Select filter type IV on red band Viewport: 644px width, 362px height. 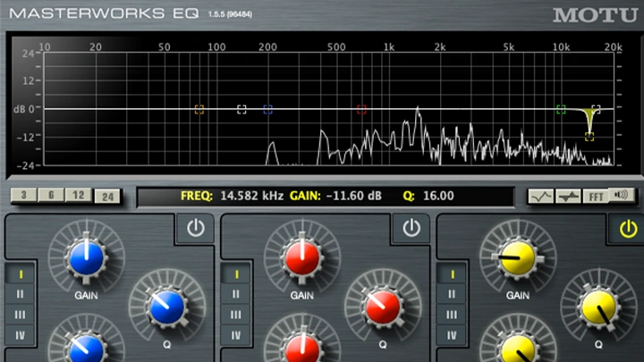coord(236,335)
